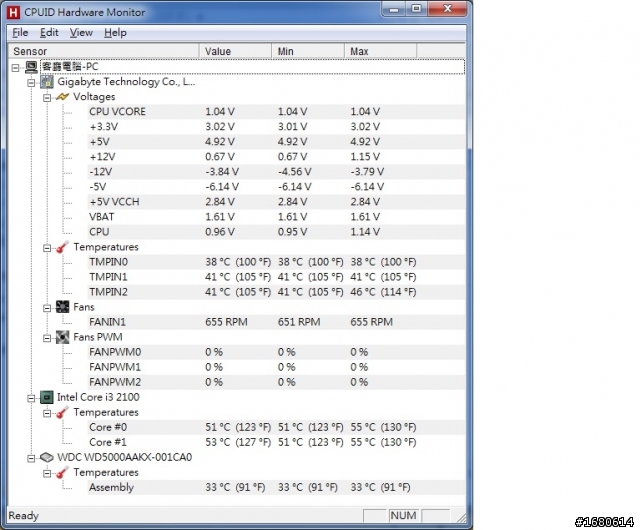The height and width of the screenshot is (530, 640).
Task: Select the Gigabyte Technology Co. tree item
Action: [x=126, y=82]
